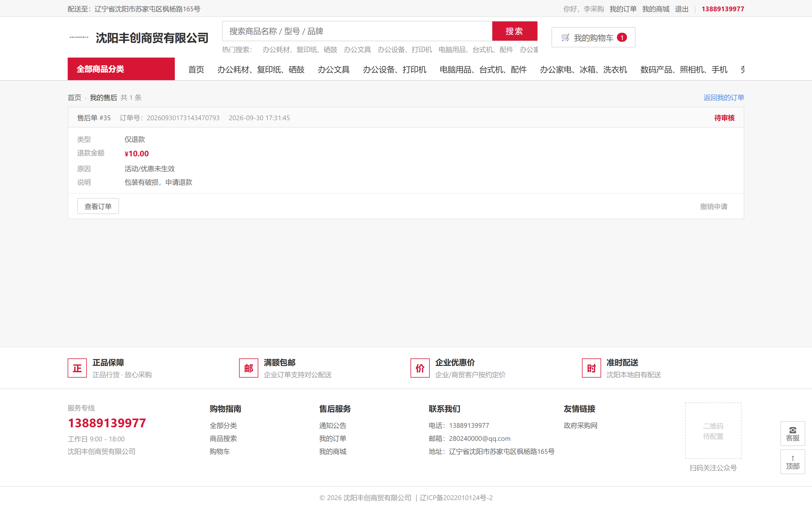Click the company logo image
Image resolution: width=812 pixels, height=508 pixels.
[x=79, y=37]
